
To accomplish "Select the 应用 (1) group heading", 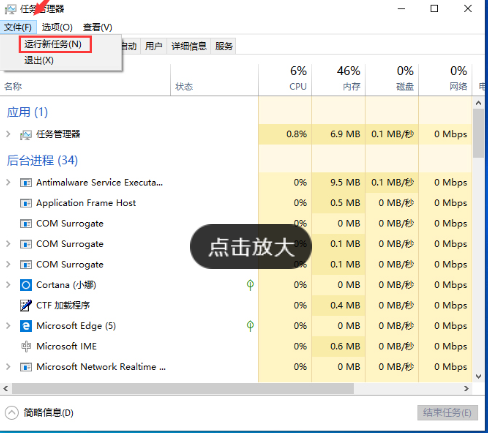I will [27, 112].
